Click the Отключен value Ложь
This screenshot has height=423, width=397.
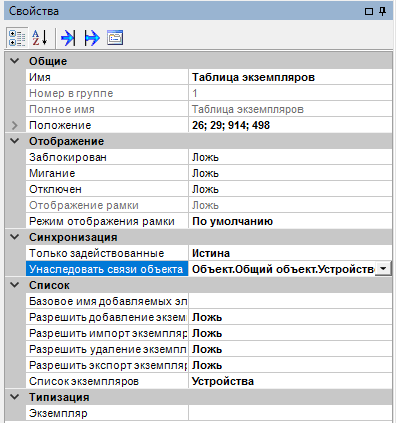pos(205,189)
